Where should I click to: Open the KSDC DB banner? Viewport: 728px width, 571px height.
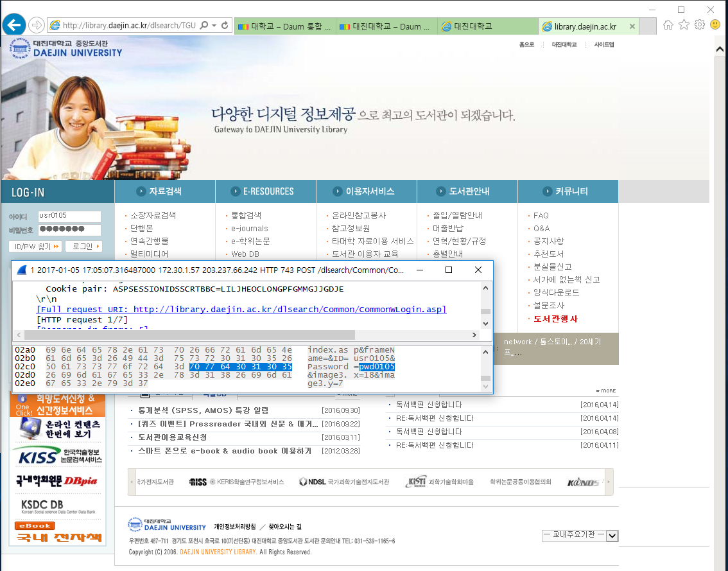58,506
